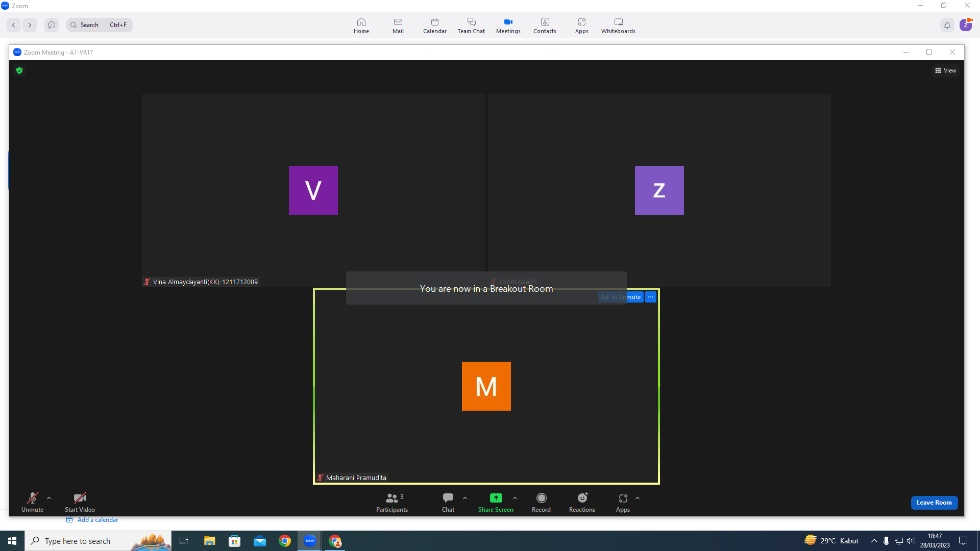
Task: Expand the arrow next to meeting Apps
Action: 638,498
